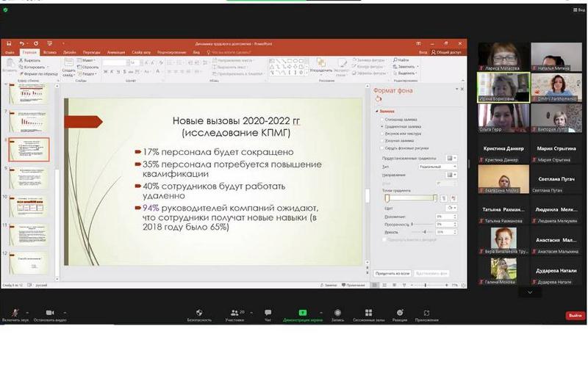
Task: Start recording with Record icon
Action: click(x=337, y=313)
